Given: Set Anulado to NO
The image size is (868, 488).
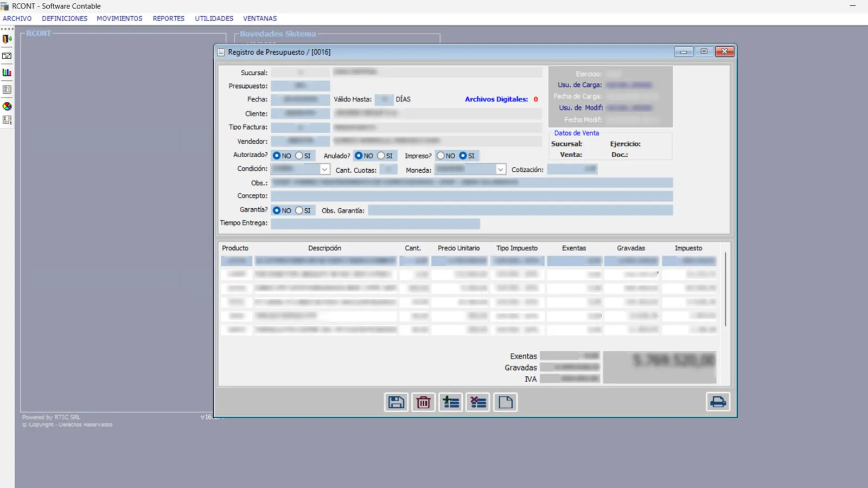Looking at the screenshot, I should (x=359, y=156).
